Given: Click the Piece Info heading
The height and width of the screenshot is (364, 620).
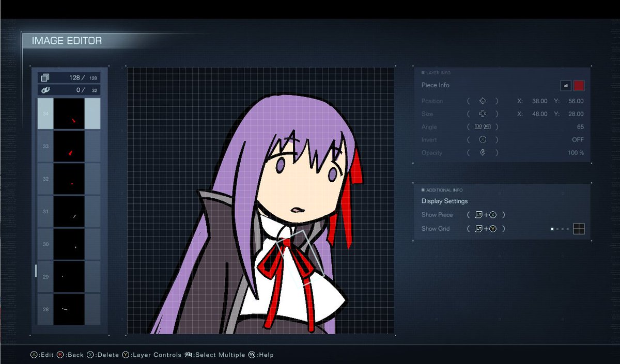Looking at the screenshot, I should (435, 85).
